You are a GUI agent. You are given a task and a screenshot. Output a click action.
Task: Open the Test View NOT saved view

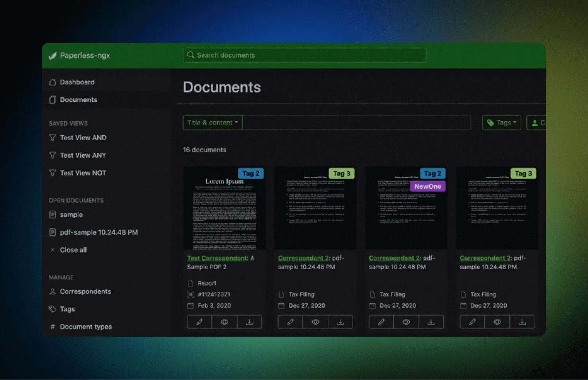pyautogui.click(x=83, y=173)
